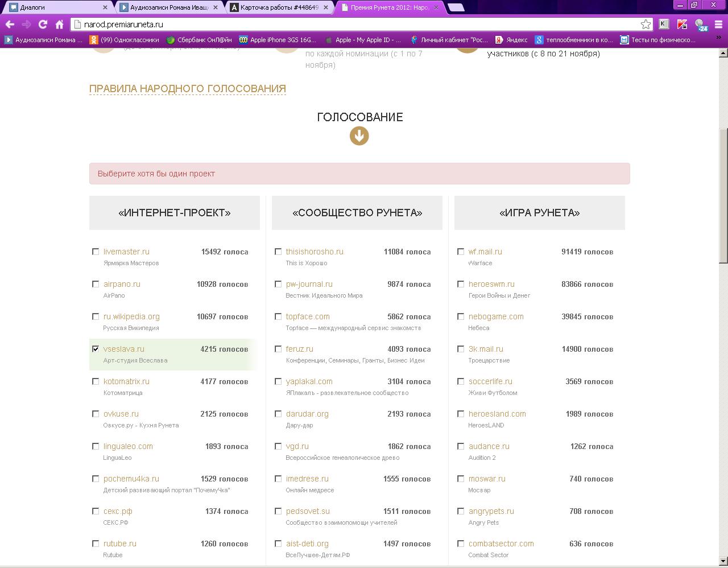Image resolution: width=728 pixels, height=568 pixels.
Task: Open the pw-journal.ru link
Action: [309, 284]
